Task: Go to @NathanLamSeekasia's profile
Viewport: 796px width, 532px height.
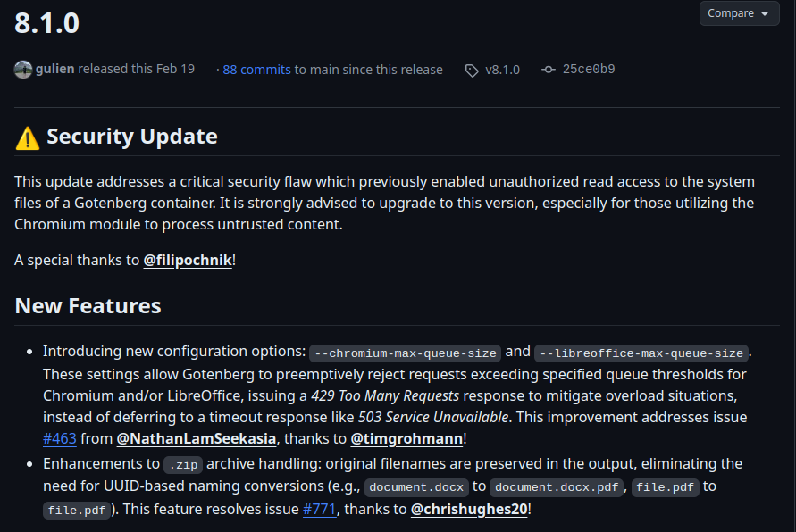Action: tap(197, 438)
